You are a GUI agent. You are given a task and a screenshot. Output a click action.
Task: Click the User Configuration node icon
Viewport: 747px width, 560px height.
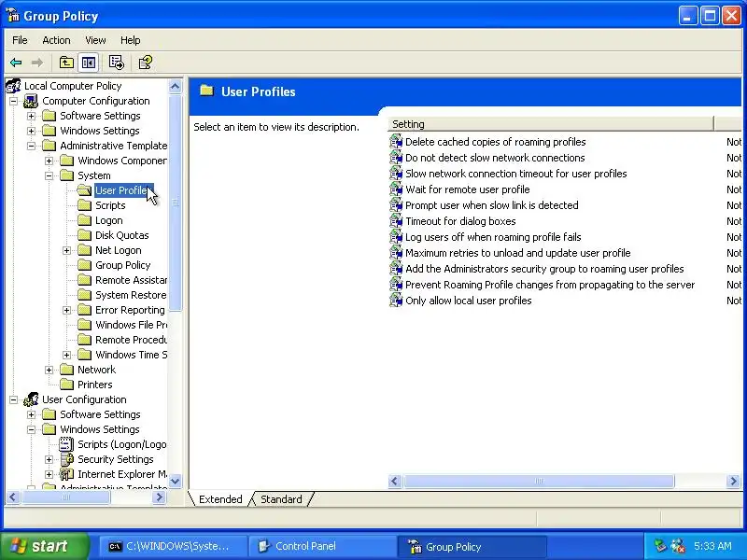click(31, 399)
